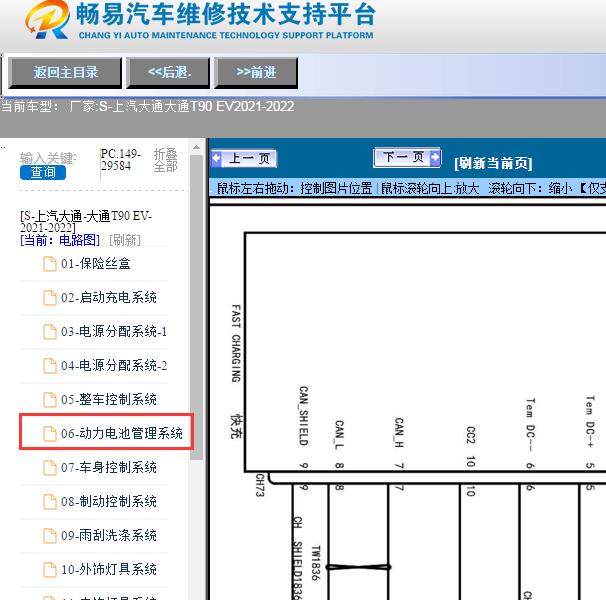Go back with <<后退 button
The width and height of the screenshot is (606, 600).
[169, 72]
